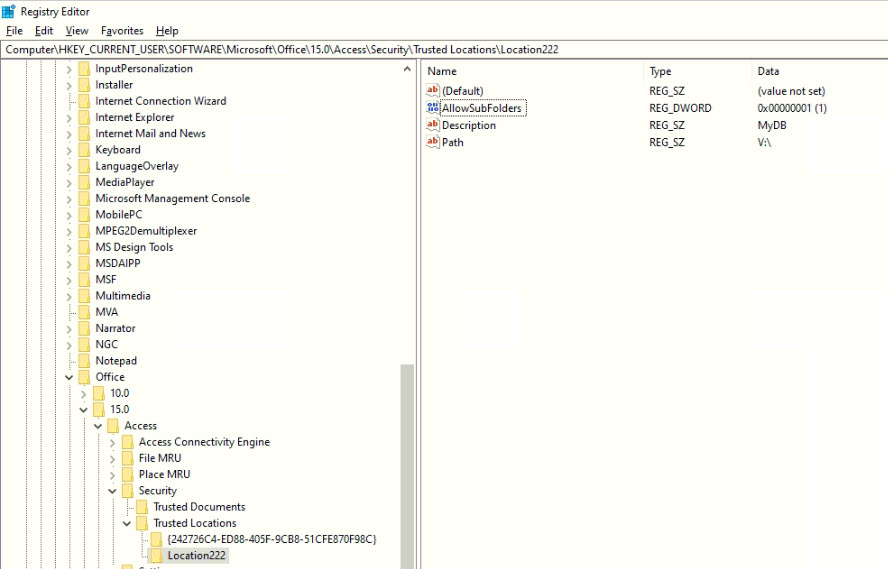Collapse the Access key
Screen dimensions: 888x569
(x=98, y=426)
